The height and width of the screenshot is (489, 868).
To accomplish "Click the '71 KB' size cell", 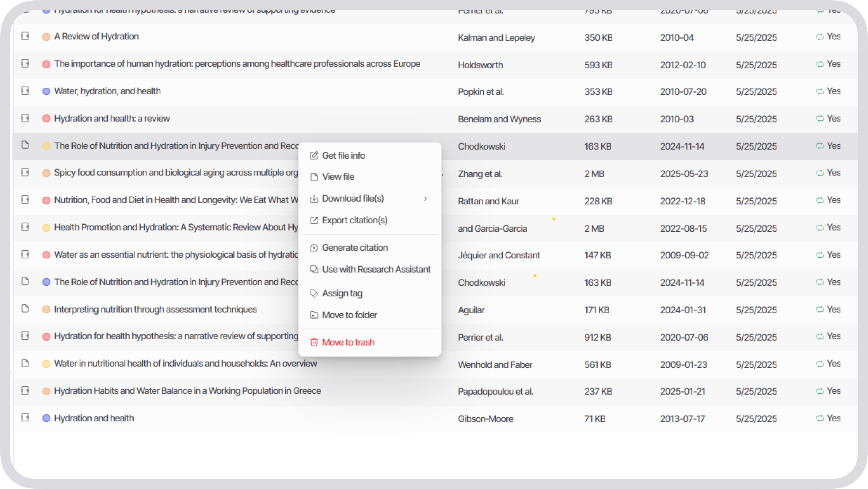I will [x=595, y=419].
